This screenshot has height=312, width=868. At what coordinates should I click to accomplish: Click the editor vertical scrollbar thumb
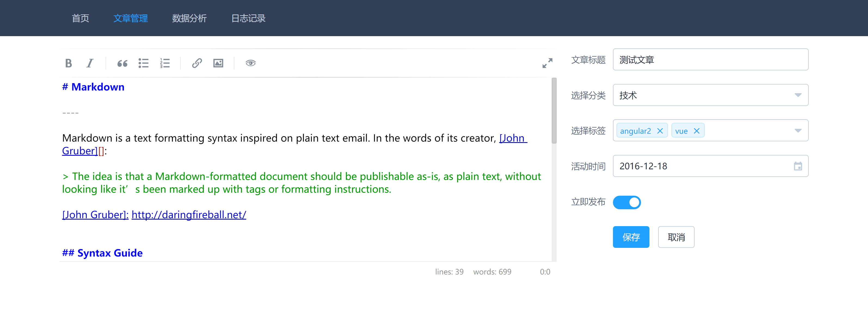554,111
